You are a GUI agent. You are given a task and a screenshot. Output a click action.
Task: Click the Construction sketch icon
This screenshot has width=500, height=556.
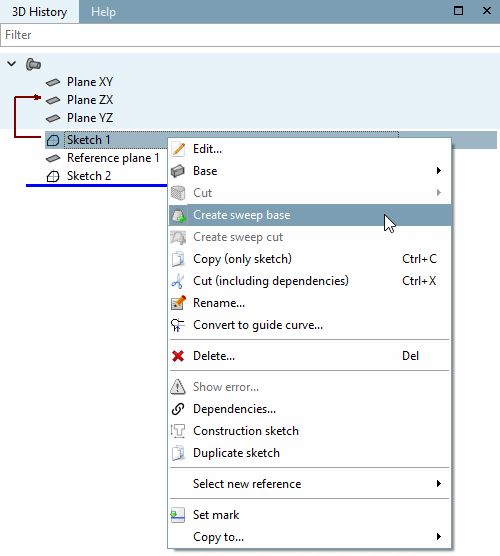(178, 431)
